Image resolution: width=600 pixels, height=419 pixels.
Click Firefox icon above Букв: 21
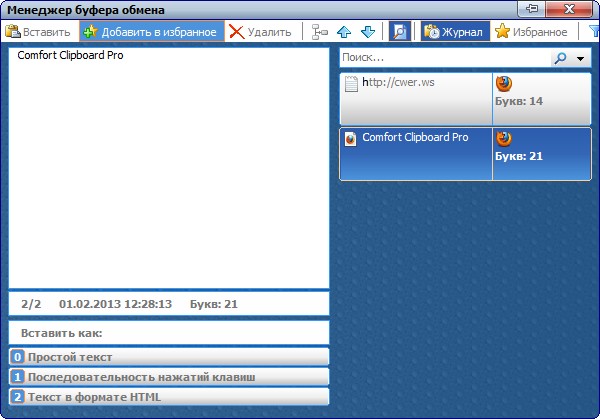pos(504,139)
